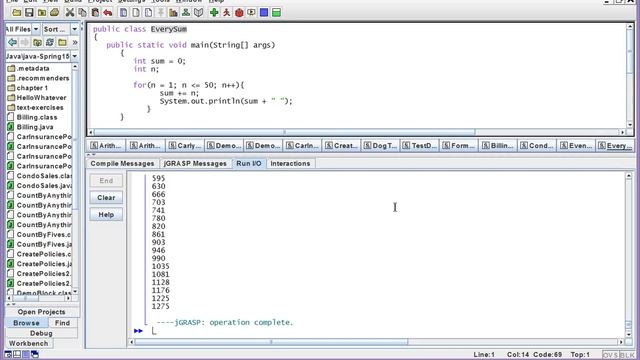Select the Billing.java file icon
The image size is (640, 360).
point(11,127)
